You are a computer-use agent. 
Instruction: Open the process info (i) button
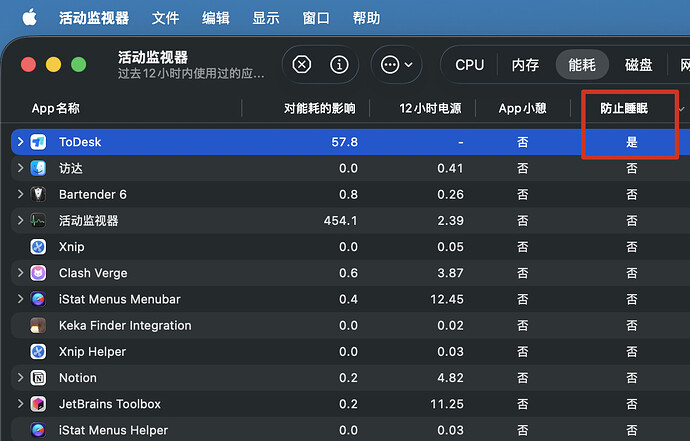[339, 65]
